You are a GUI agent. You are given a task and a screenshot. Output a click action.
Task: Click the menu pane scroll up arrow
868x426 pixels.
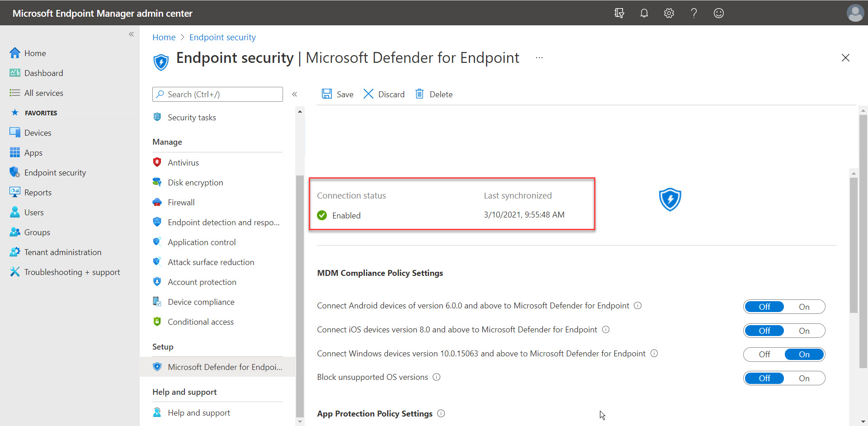pyautogui.click(x=300, y=111)
